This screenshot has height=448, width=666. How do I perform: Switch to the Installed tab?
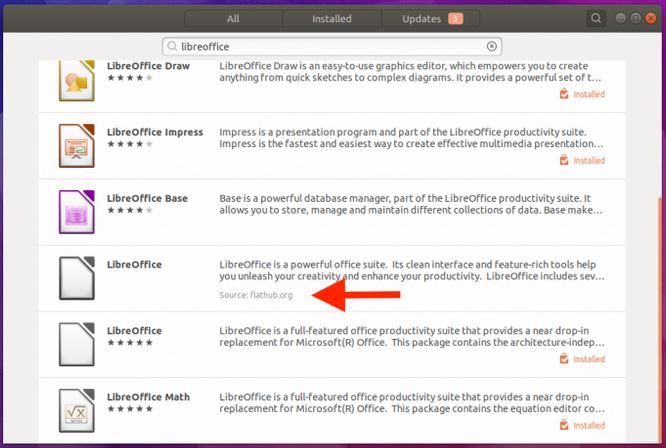(x=332, y=19)
